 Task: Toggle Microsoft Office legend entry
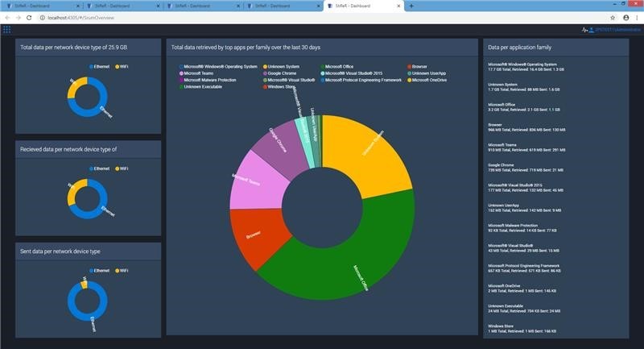click(x=337, y=67)
